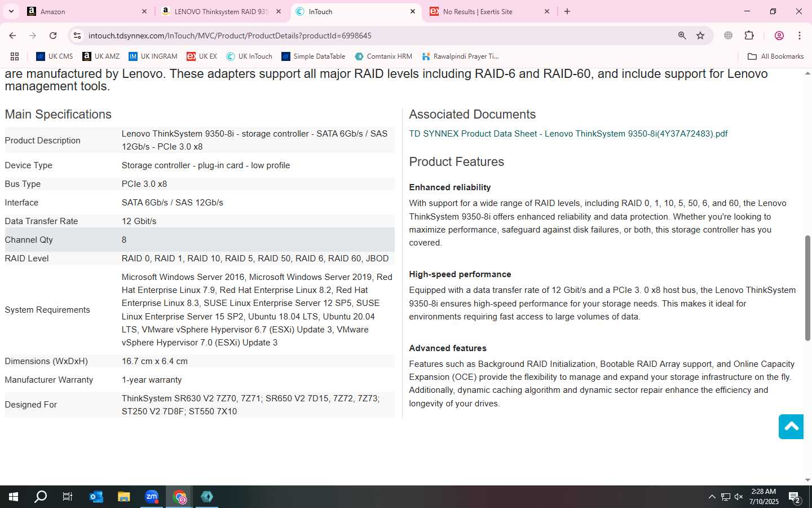Open the Extensions puzzle icon
The height and width of the screenshot is (508, 812).
pyautogui.click(x=749, y=36)
